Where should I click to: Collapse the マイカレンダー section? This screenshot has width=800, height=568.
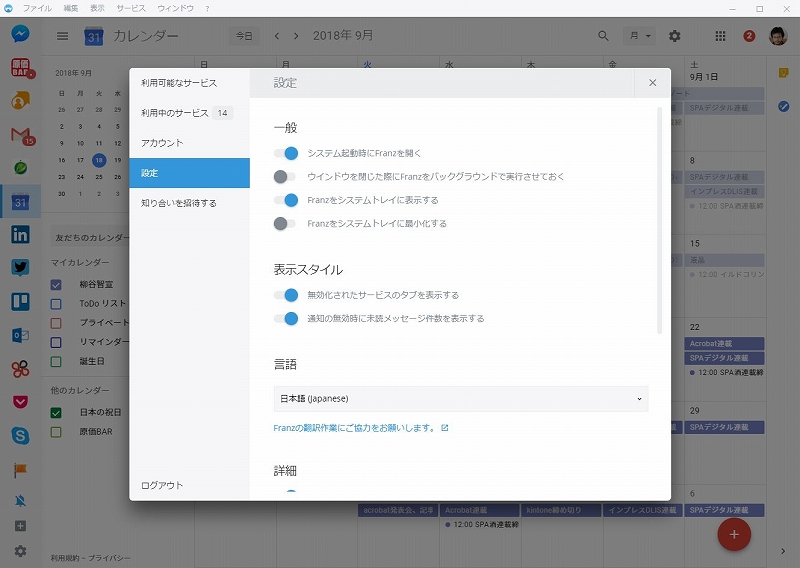coord(80,262)
